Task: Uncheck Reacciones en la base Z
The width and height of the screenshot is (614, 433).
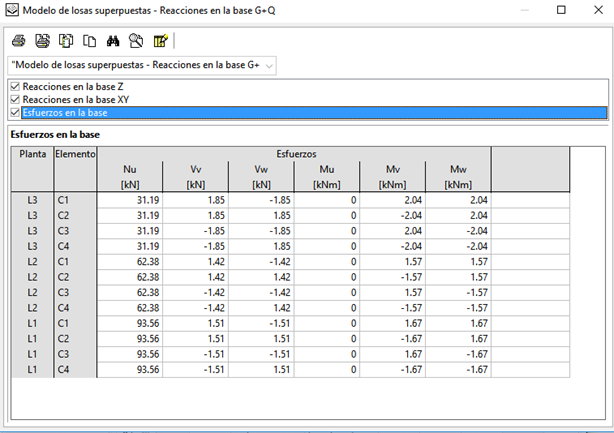Action: (14, 87)
